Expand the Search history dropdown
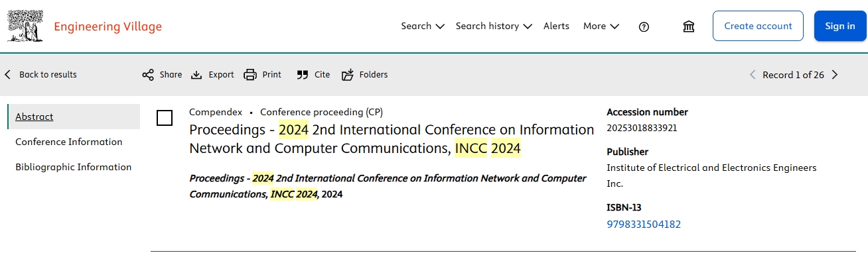The width and height of the screenshot is (868, 255). coord(494,26)
